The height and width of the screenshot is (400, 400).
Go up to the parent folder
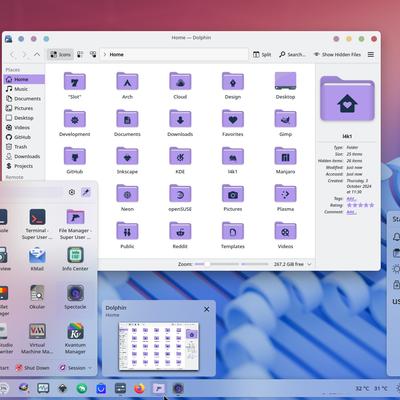click(x=37, y=54)
